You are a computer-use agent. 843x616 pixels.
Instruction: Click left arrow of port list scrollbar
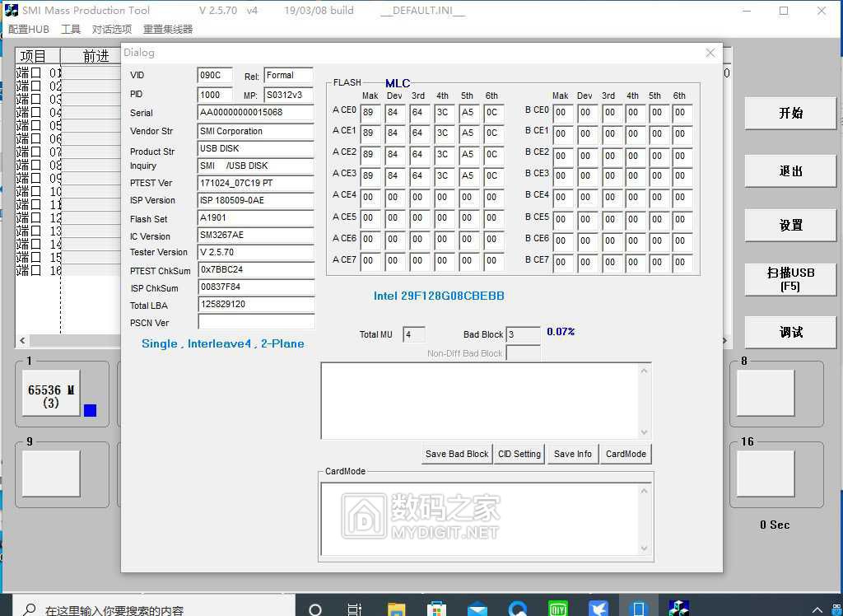pyautogui.click(x=22, y=341)
